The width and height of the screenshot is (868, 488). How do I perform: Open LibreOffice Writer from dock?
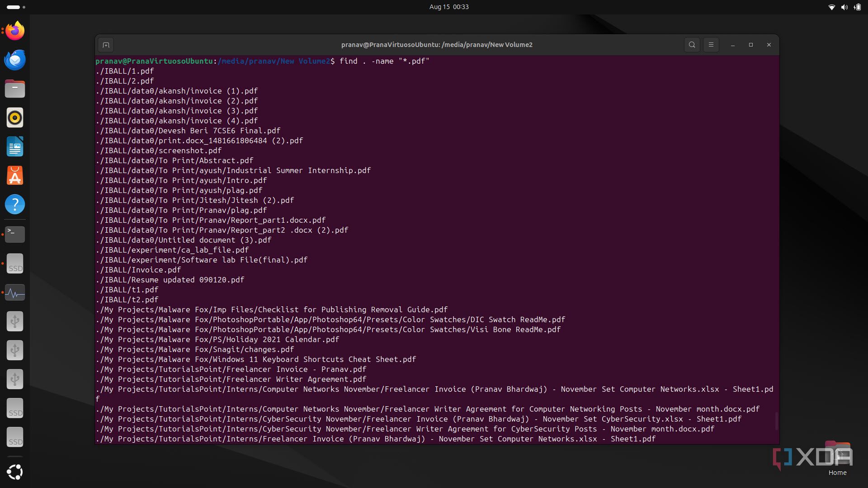[15, 147]
